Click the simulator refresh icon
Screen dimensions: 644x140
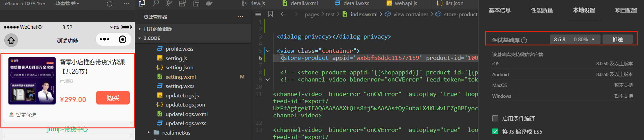point(110,4)
